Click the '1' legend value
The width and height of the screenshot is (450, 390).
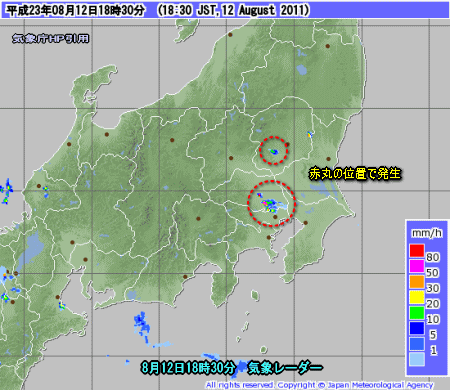433,350
